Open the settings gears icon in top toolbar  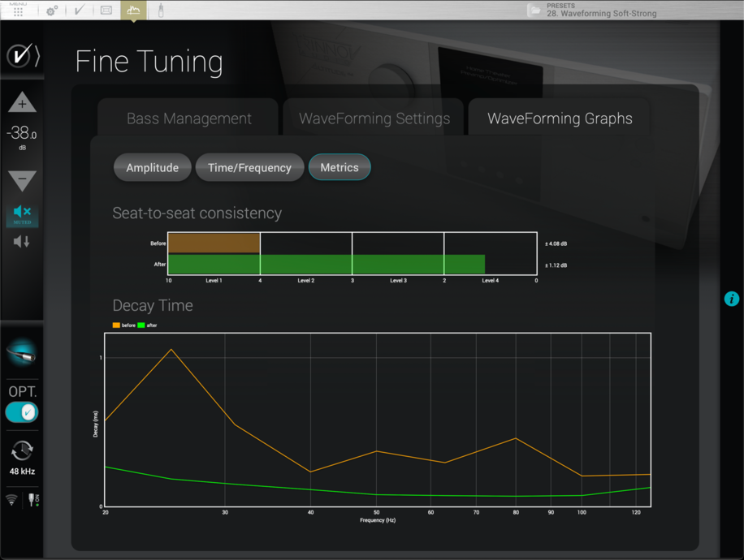[x=52, y=11]
